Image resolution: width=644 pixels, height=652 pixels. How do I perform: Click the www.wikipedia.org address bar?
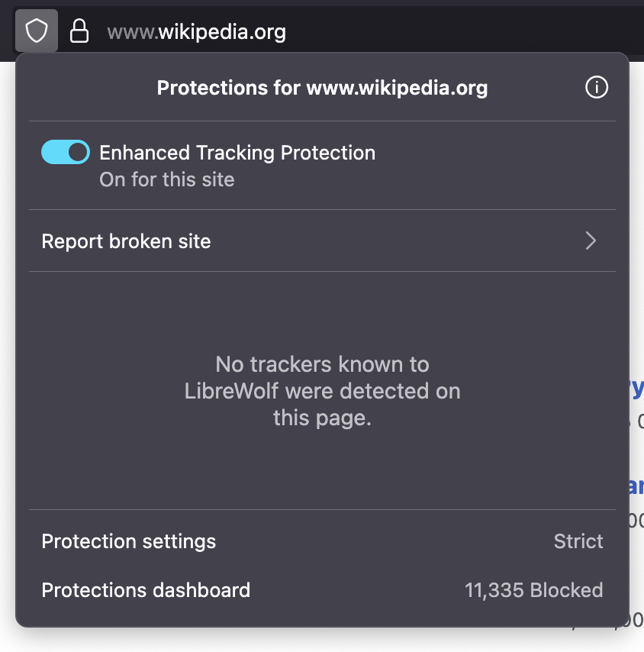pyautogui.click(x=196, y=31)
